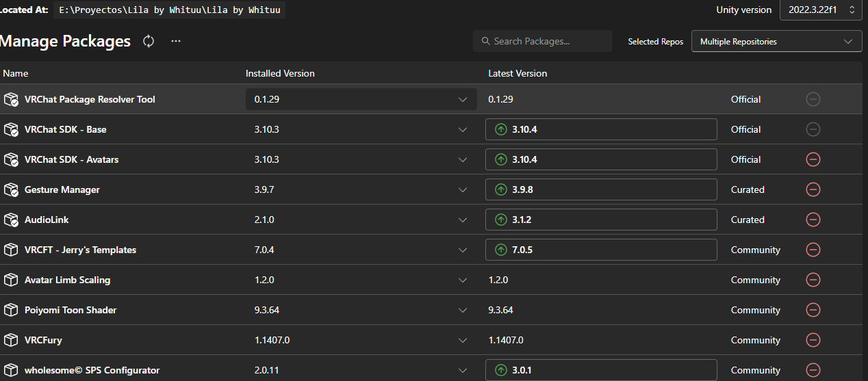This screenshot has height=381, width=868.
Task: Open installed version dropdown for VRCFT - Jerry's Templates
Action: 361,250
